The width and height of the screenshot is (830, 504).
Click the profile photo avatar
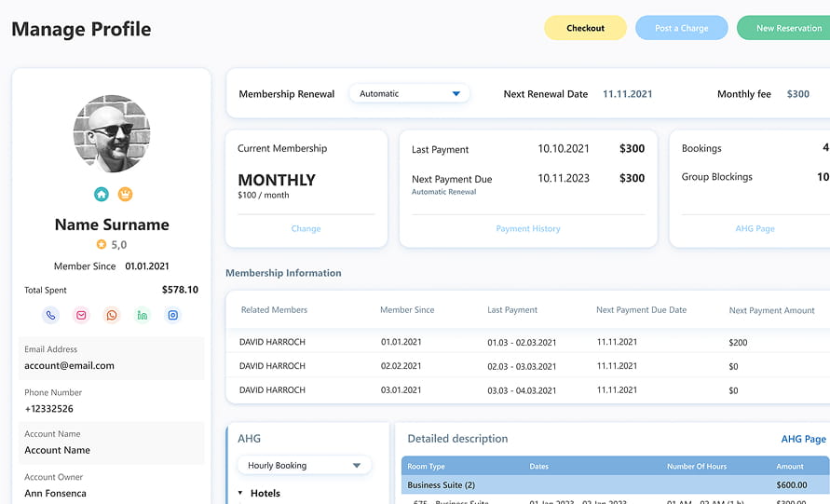click(x=112, y=134)
